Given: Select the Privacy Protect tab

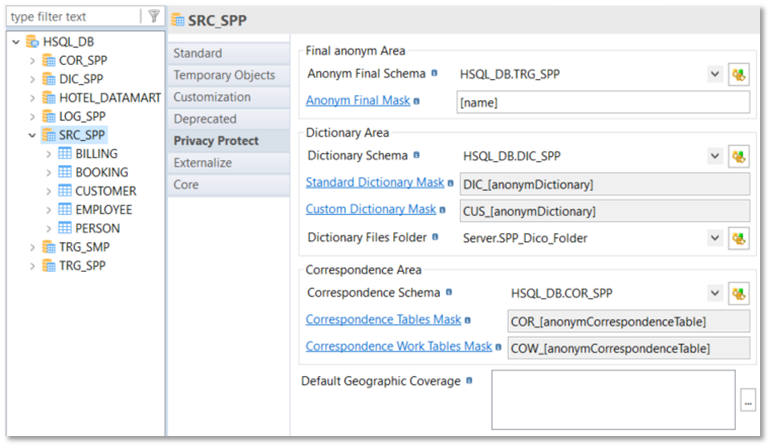Looking at the screenshot, I should [x=229, y=141].
